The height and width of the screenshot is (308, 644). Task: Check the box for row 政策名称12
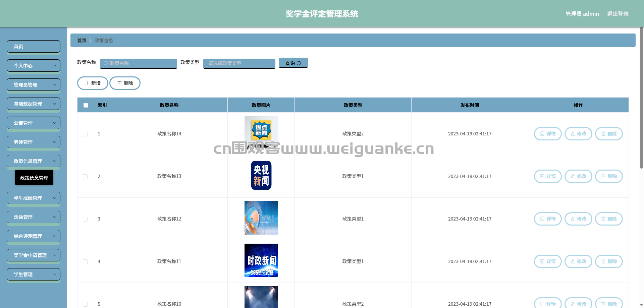pyautogui.click(x=85, y=219)
